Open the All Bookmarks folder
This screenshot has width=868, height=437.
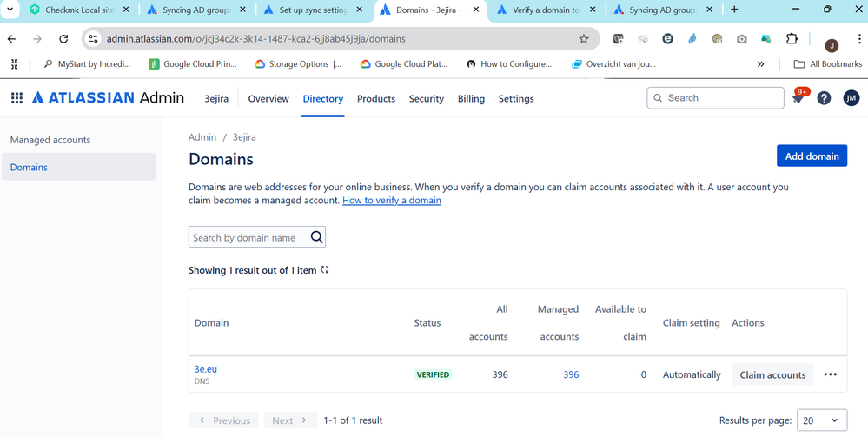(827, 64)
